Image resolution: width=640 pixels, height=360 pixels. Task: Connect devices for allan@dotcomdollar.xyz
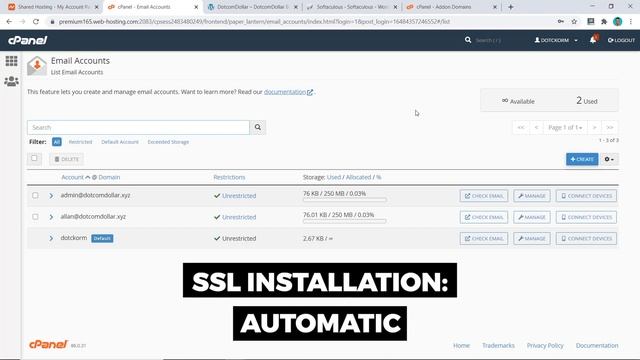click(586, 217)
